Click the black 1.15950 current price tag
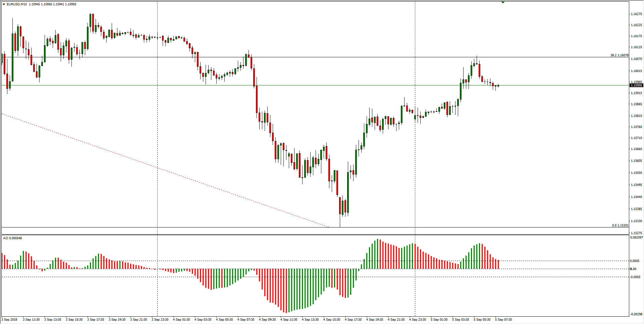 click(x=636, y=85)
